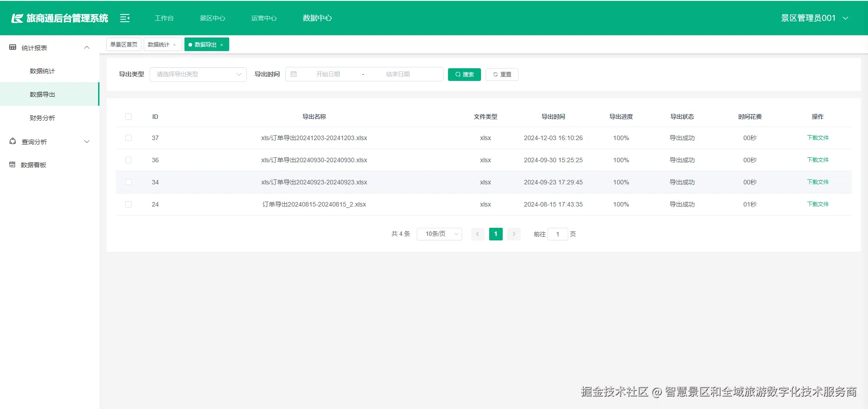Check the checkbox for export ID 37
The height and width of the screenshot is (409, 868).
pyautogui.click(x=128, y=138)
